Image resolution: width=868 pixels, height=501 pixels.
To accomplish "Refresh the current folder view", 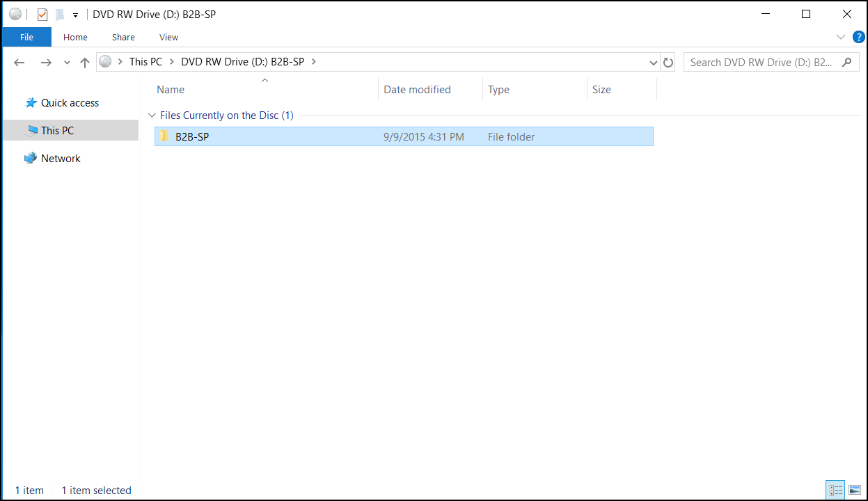I will coord(668,63).
